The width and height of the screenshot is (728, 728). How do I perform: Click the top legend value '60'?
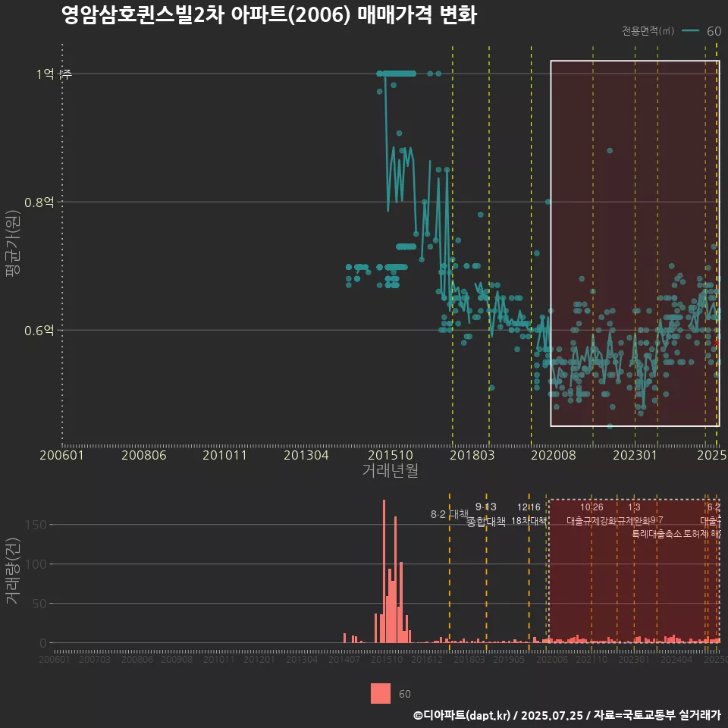[x=714, y=31]
